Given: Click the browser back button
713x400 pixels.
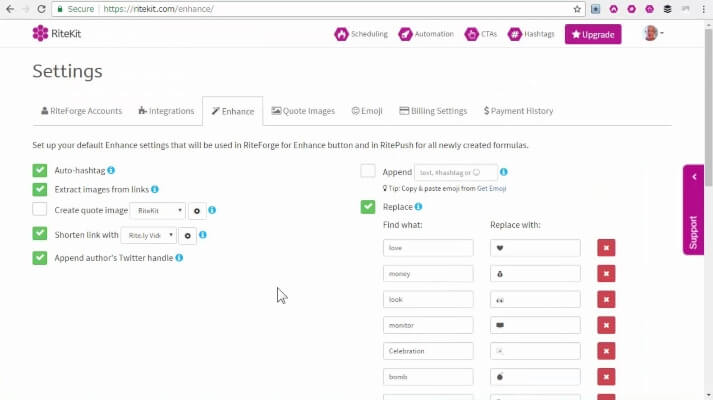Looking at the screenshot, I should [x=10, y=9].
